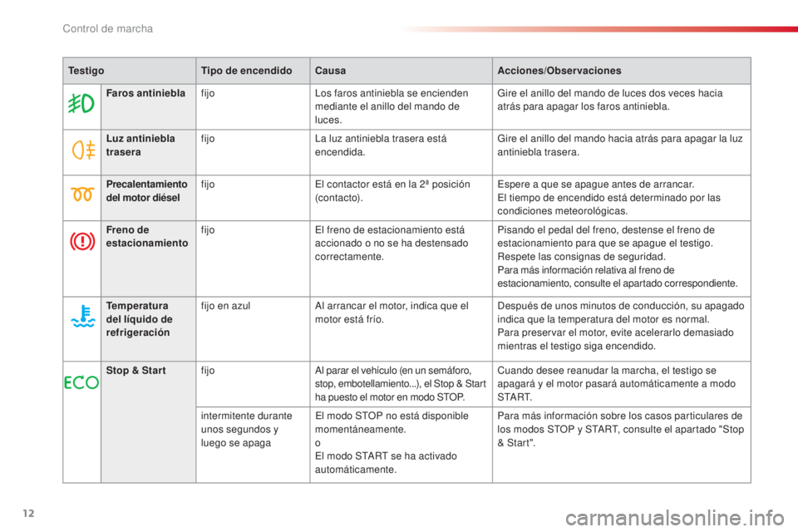Click the red parking brake icon

click(81, 242)
